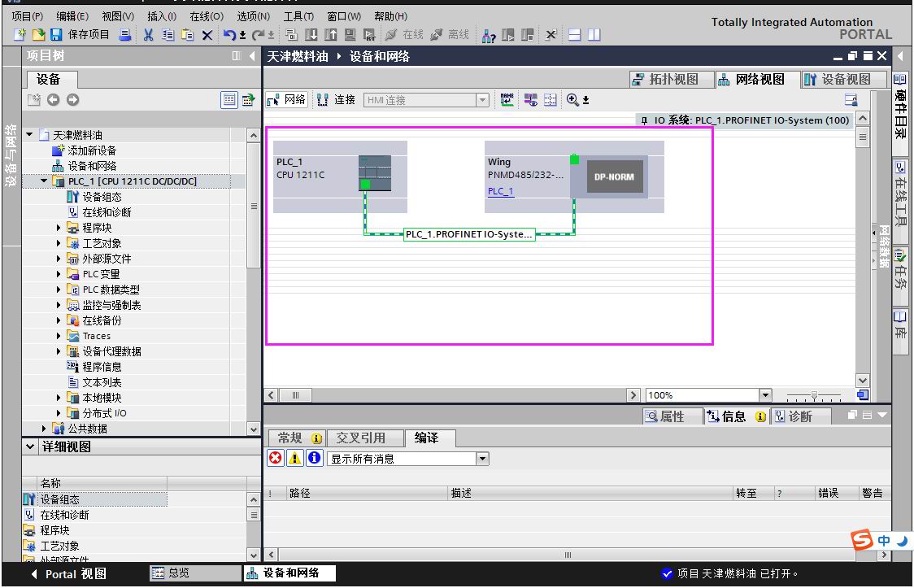Open the 显示所有消息 message filter dropdown

pos(482,459)
